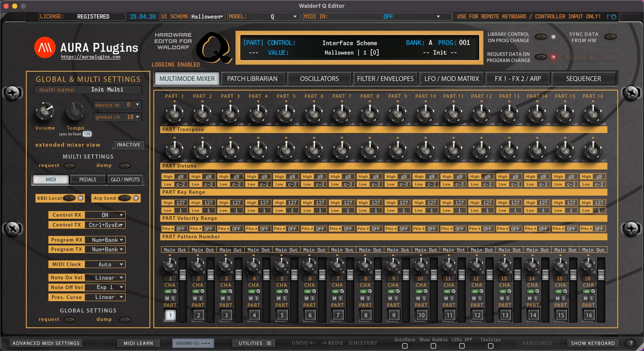Click the MIDI Learn button
Image resolution: width=644 pixels, height=351 pixels.
pyautogui.click(x=138, y=343)
